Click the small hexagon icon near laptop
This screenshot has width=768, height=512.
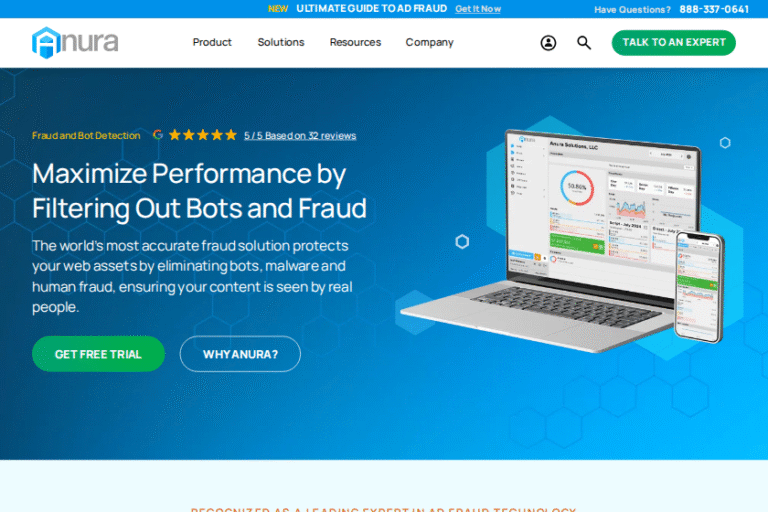(462, 242)
